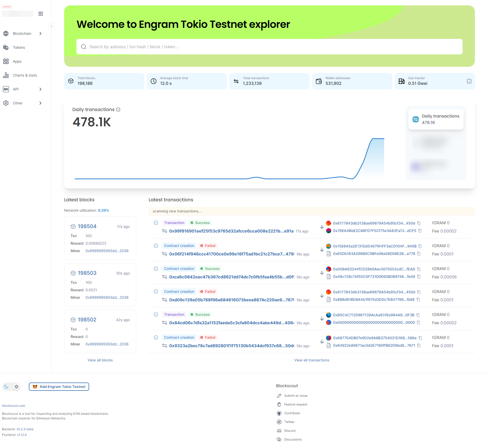The image size is (487, 448).
Task: Open the Other menu item label
Action: [x=18, y=103]
